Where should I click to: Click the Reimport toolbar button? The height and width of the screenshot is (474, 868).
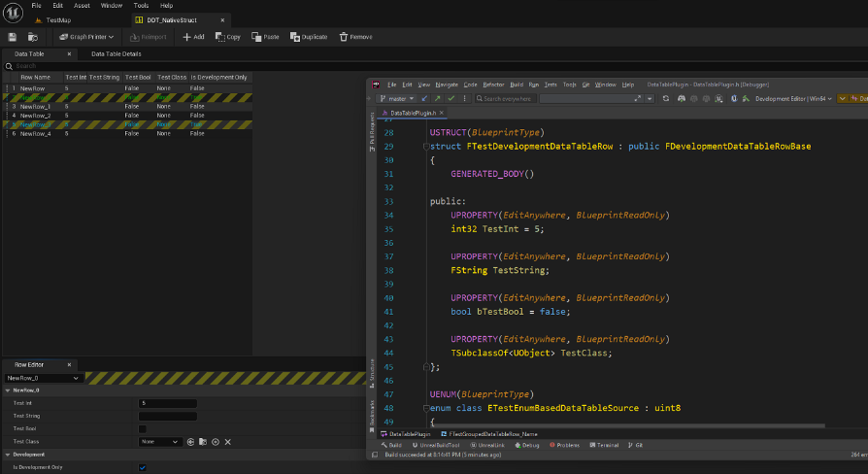coord(148,37)
